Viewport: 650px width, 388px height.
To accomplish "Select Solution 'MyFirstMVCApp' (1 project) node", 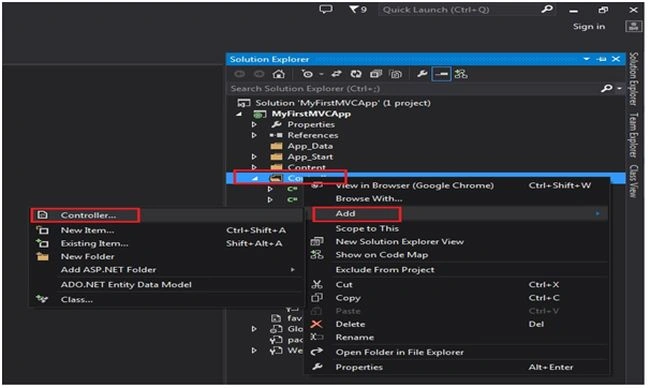I will (343, 103).
